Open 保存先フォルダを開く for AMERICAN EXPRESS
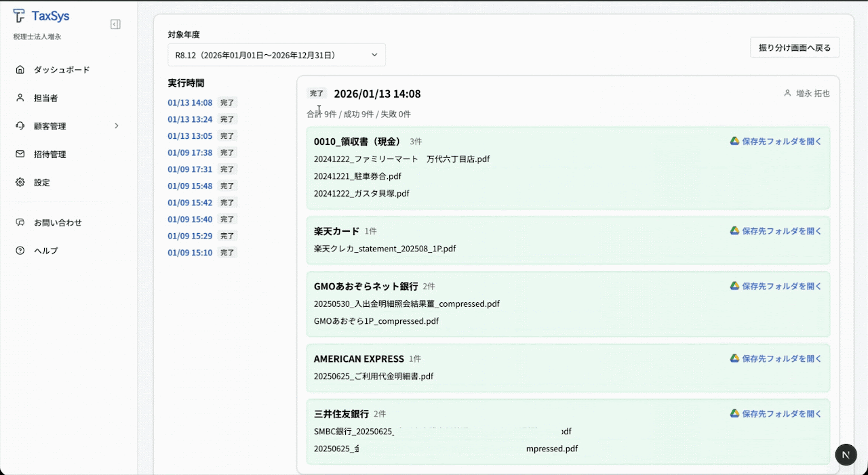Screen dimensions: 868x475 tap(782, 358)
